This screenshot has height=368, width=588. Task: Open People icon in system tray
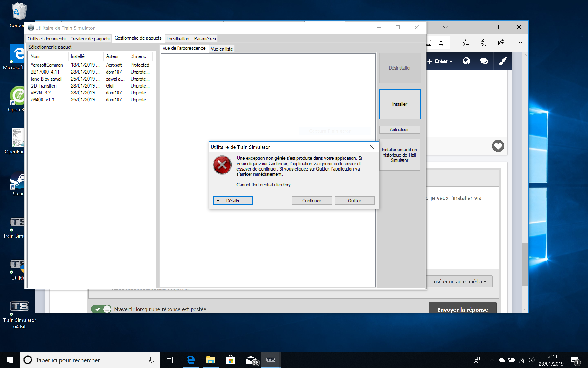coord(477,360)
